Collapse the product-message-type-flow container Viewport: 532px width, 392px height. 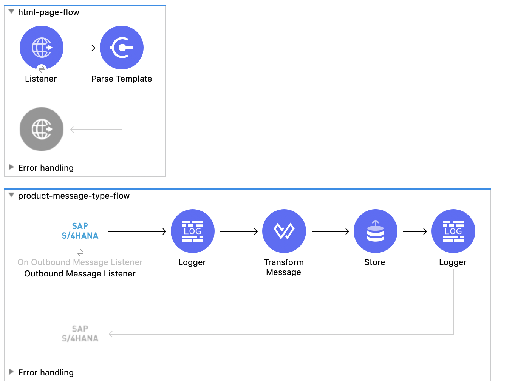pos(12,195)
